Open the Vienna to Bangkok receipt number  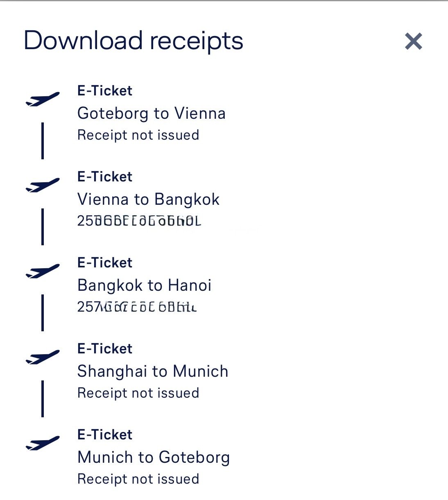point(139,221)
